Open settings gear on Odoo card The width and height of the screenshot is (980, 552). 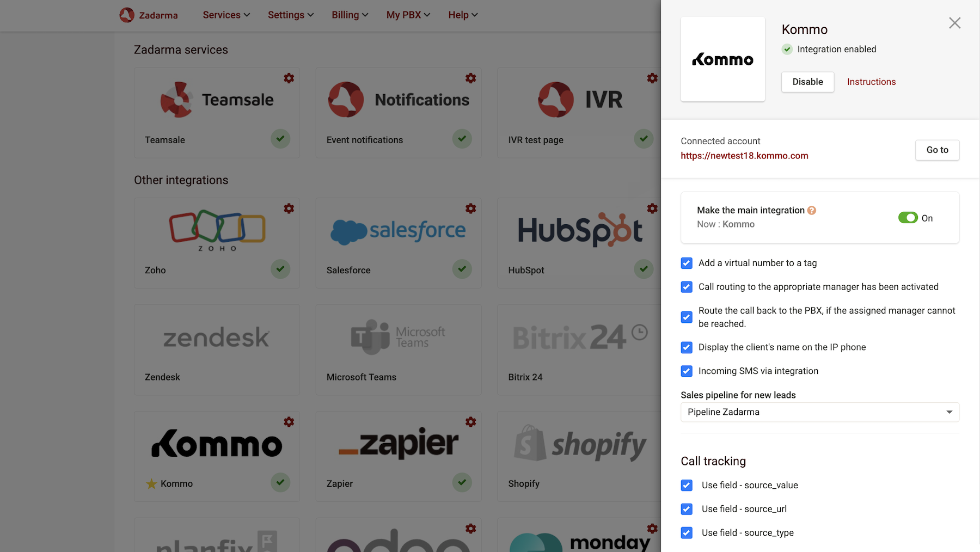pos(471,529)
